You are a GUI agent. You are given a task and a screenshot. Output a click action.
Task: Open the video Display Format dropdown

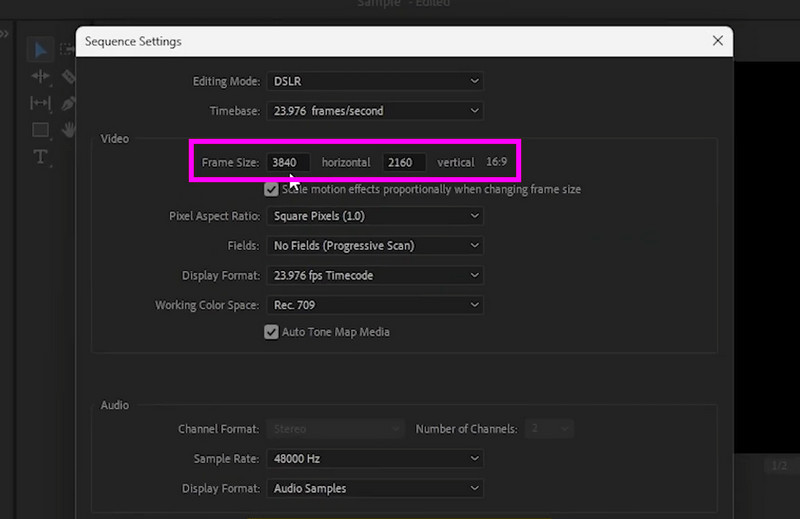coord(375,275)
